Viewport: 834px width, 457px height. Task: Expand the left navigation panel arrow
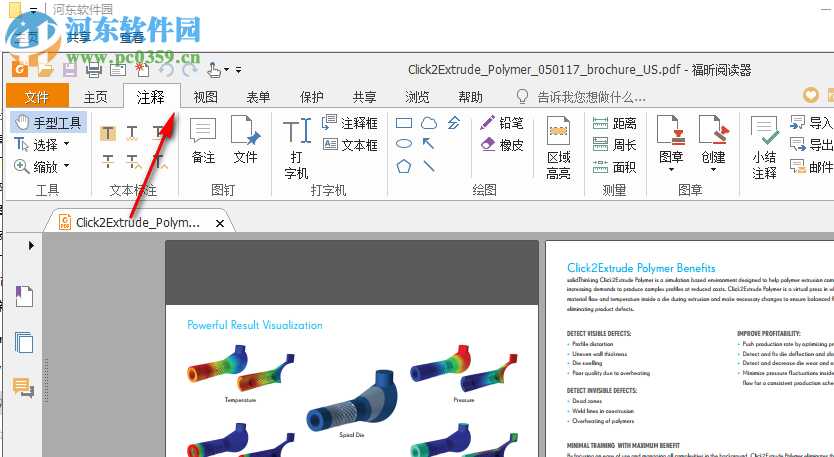tap(31, 245)
